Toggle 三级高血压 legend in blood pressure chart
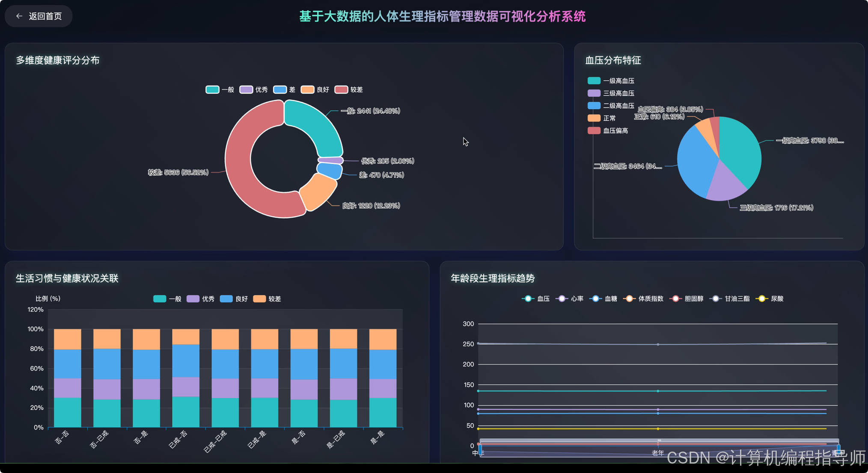The width and height of the screenshot is (868, 473). (x=611, y=93)
